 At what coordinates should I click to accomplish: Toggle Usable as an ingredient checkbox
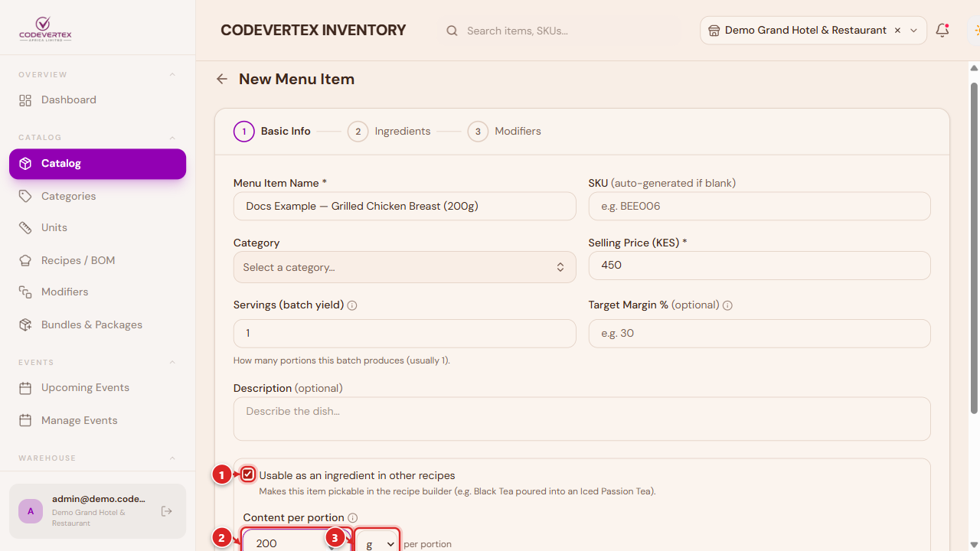coord(248,475)
